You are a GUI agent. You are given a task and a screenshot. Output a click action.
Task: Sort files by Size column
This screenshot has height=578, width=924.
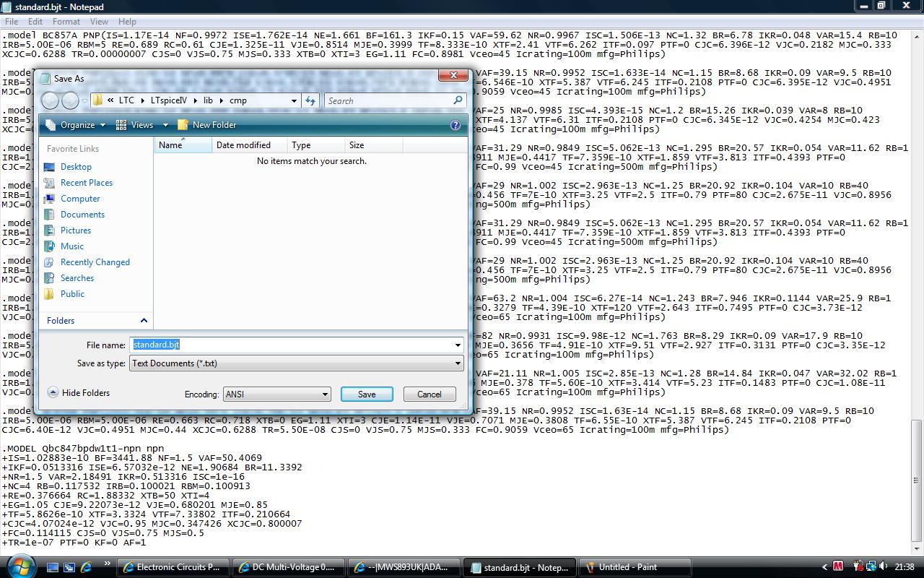coord(374,145)
